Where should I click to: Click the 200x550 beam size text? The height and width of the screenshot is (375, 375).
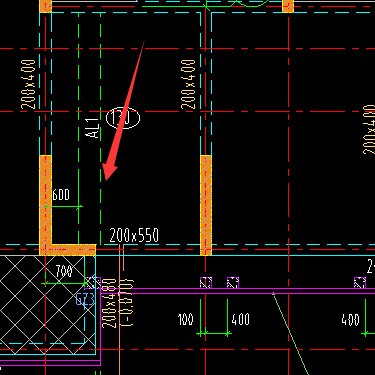click(134, 235)
